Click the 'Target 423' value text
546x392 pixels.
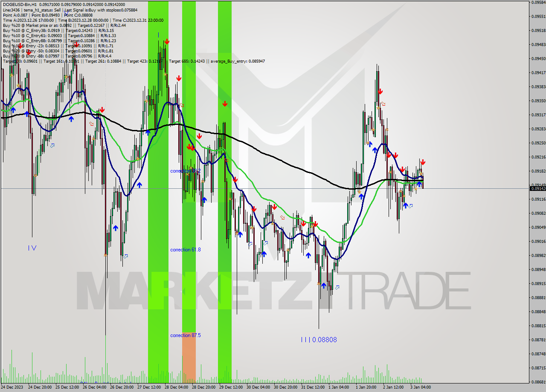(145, 61)
